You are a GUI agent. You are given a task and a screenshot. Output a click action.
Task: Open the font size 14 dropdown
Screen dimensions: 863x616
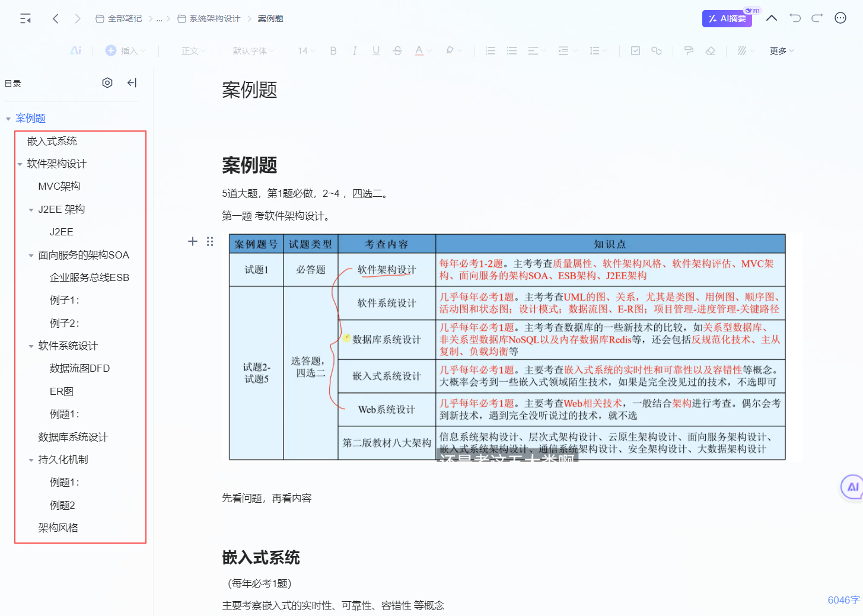pyautogui.click(x=306, y=51)
